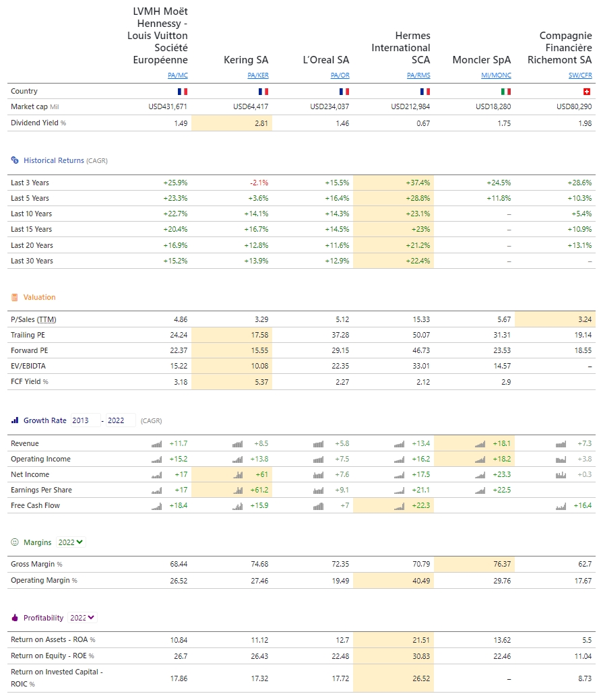Click the France flag under Hermes International
Screen dimensions: 599x700
[x=425, y=92]
